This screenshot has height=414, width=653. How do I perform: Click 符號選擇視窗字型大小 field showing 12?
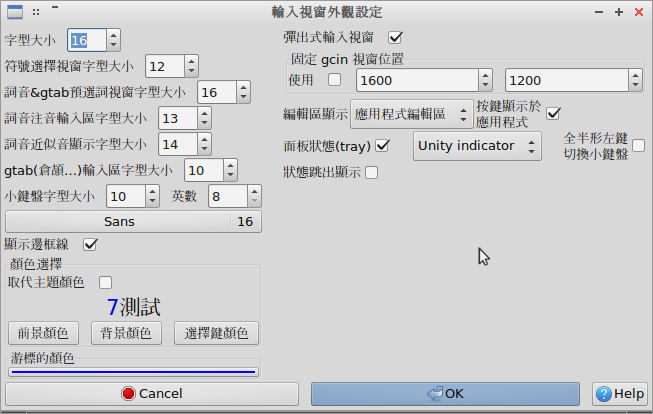point(165,66)
